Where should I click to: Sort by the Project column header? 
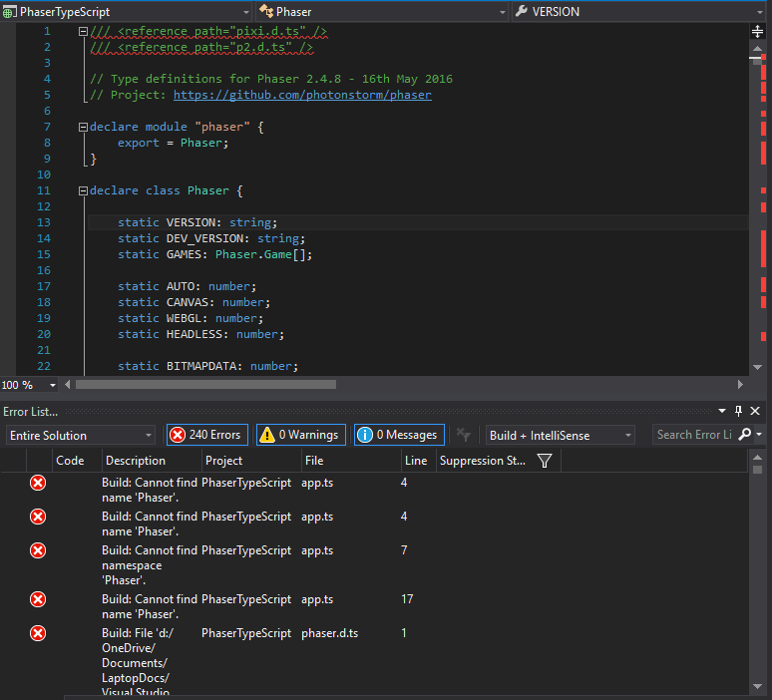251,461
